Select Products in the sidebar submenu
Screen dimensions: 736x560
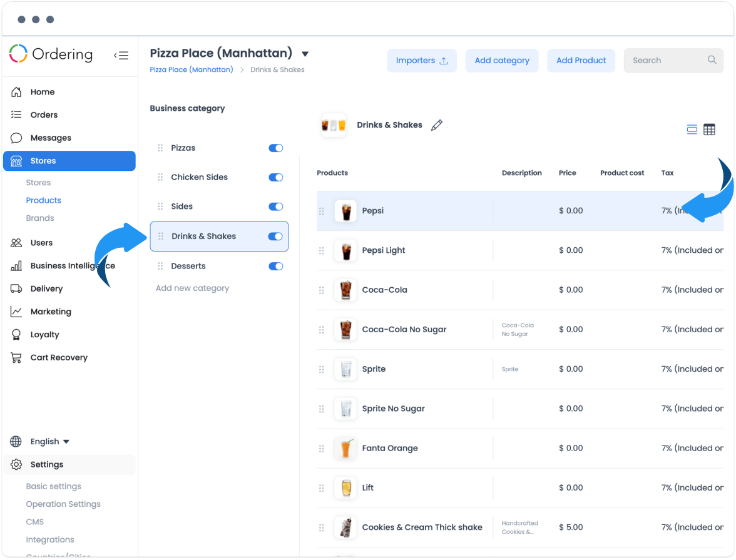(44, 200)
